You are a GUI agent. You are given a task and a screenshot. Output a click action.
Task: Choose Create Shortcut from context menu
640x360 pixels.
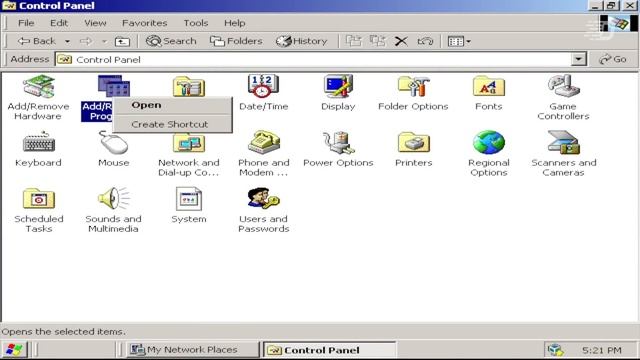(x=172, y=124)
